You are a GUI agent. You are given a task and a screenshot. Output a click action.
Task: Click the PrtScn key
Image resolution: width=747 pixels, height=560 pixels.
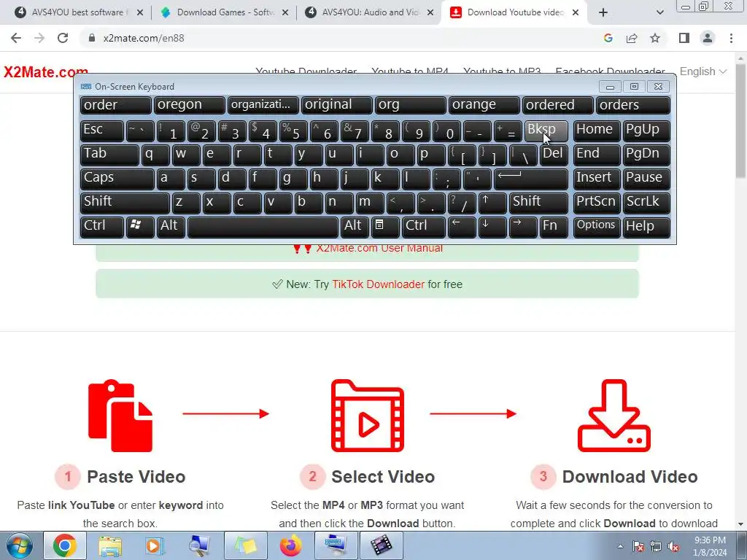click(x=597, y=203)
